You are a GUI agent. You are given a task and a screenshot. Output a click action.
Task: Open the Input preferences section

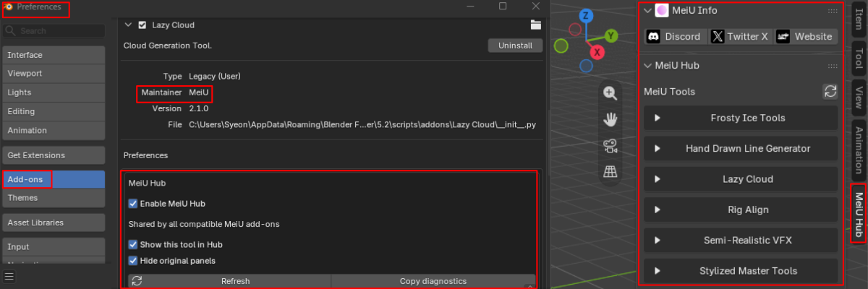pos(56,247)
